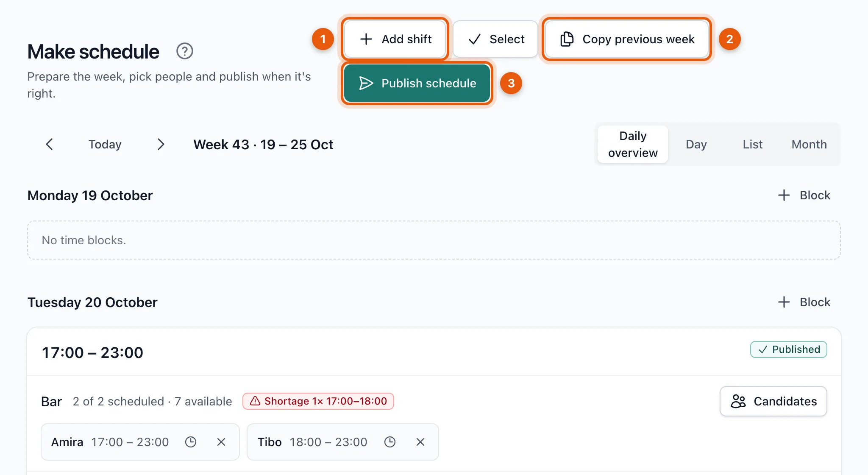This screenshot has width=868, height=475.
Task: Add a Block to Tuesday 20 October
Action: click(x=804, y=302)
